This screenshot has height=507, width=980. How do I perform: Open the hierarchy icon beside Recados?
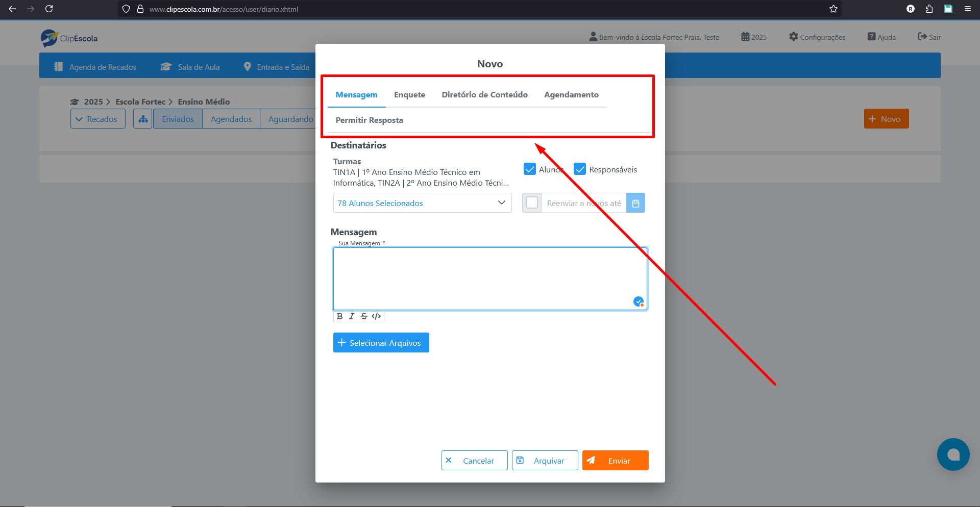(x=142, y=118)
